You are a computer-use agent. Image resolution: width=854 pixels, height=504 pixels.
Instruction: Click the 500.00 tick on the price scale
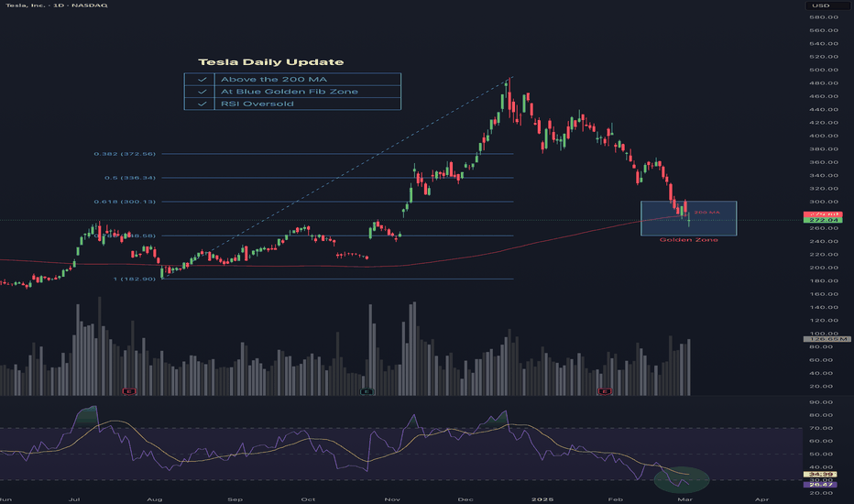824,70
